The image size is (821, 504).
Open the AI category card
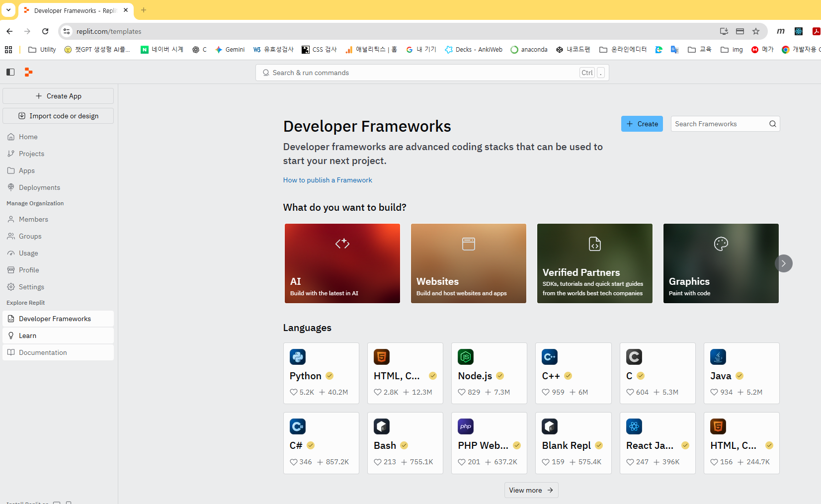pyautogui.click(x=342, y=263)
